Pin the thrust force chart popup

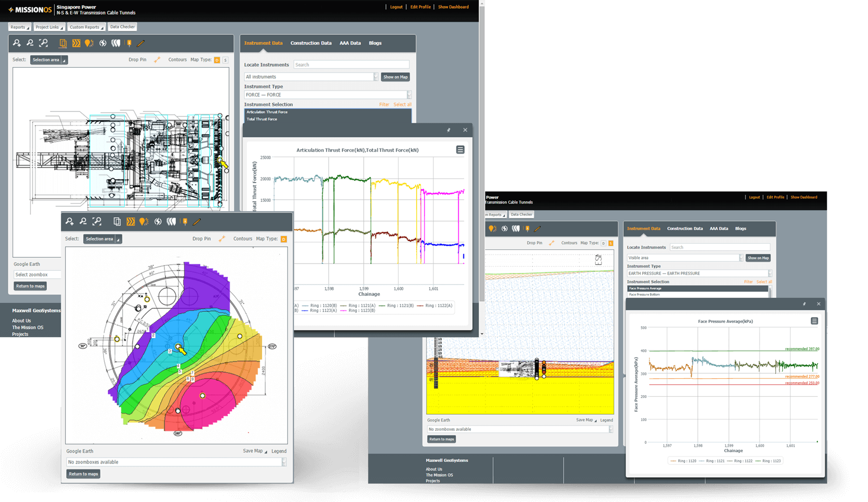(x=449, y=130)
